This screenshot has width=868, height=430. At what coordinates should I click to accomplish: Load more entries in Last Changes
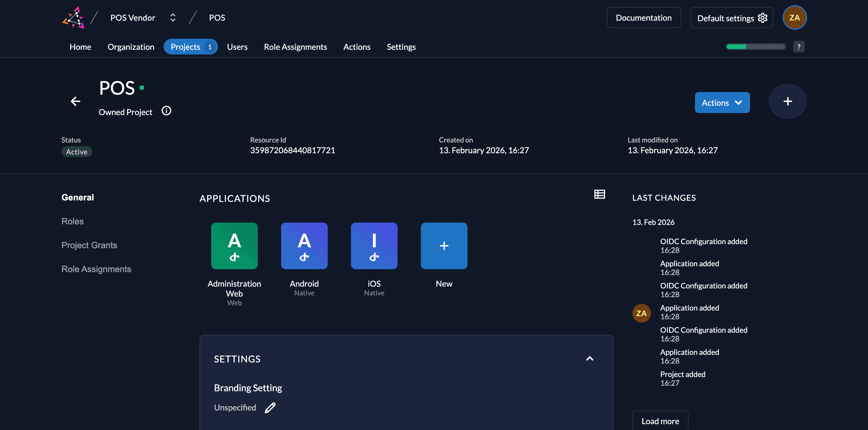660,421
